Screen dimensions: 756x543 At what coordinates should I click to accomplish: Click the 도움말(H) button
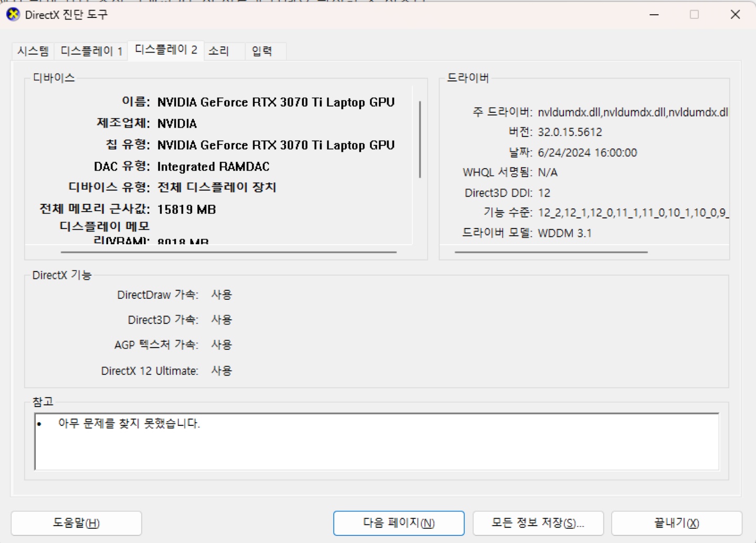click(x=76, y=523)
